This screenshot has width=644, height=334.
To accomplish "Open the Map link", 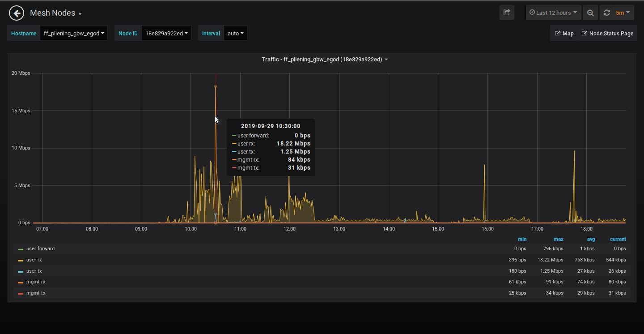I will (x=564, y=33).
